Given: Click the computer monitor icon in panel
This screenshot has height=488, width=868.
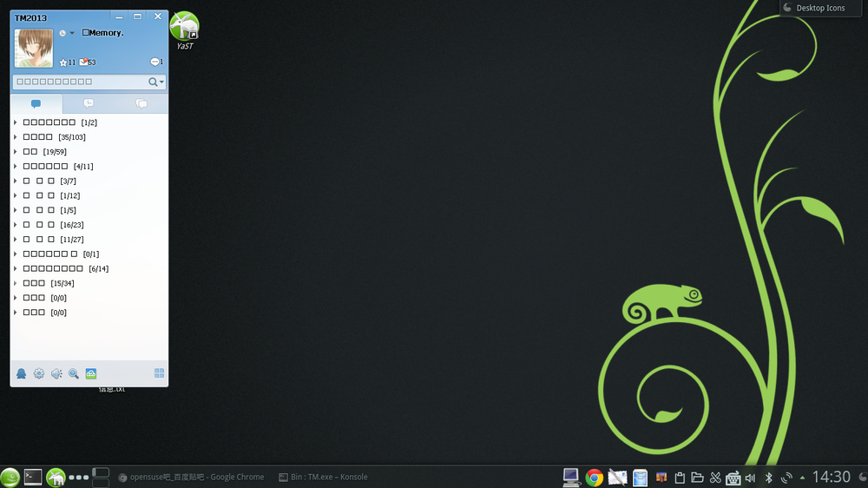Looking at the screenshot, I should click(571, 477).
